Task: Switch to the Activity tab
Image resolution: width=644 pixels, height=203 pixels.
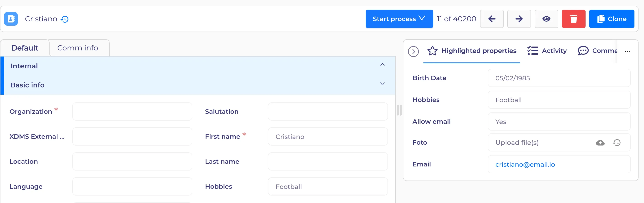Action: 547,51
